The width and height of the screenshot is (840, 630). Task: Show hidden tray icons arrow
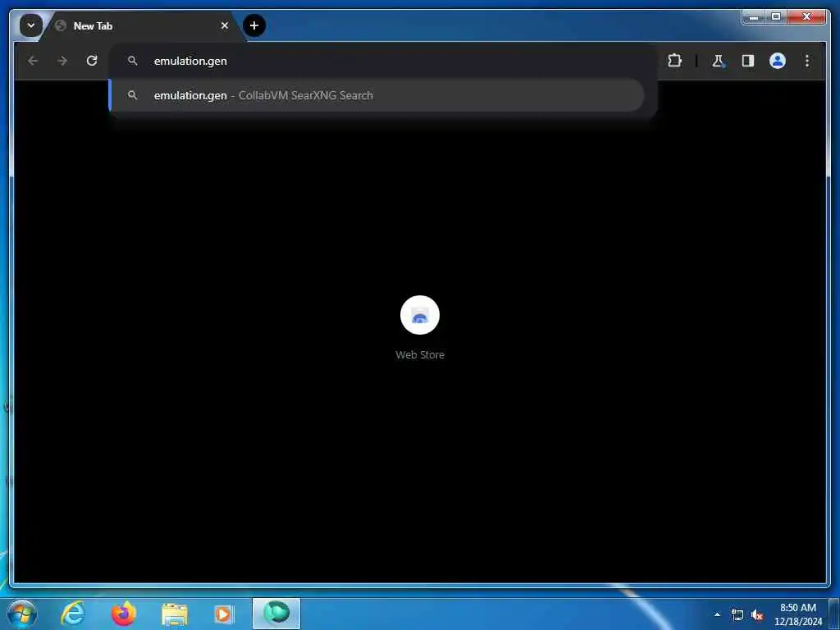point(717,614)
